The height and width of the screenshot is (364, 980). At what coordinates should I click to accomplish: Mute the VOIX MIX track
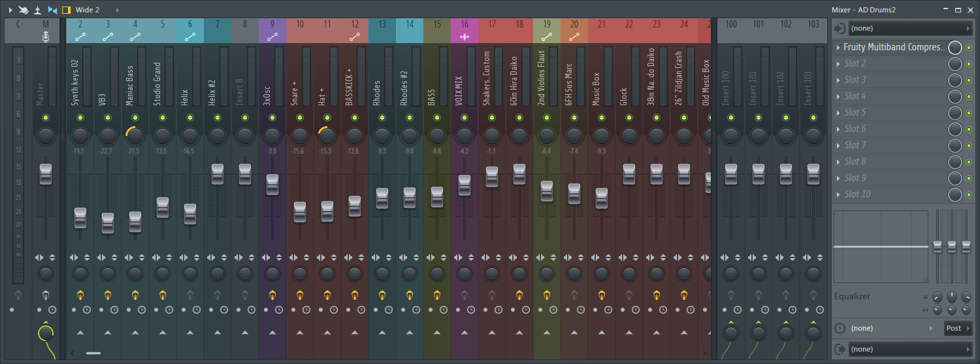[x=465, y=118]
